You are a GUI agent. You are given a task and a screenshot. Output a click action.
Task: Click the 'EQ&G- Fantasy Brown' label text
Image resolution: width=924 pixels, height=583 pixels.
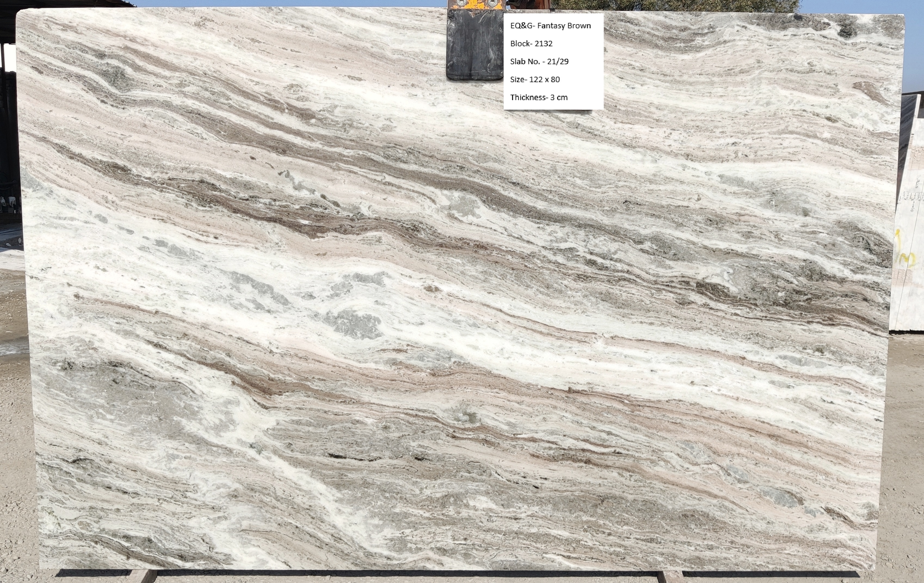pos(550,26)
